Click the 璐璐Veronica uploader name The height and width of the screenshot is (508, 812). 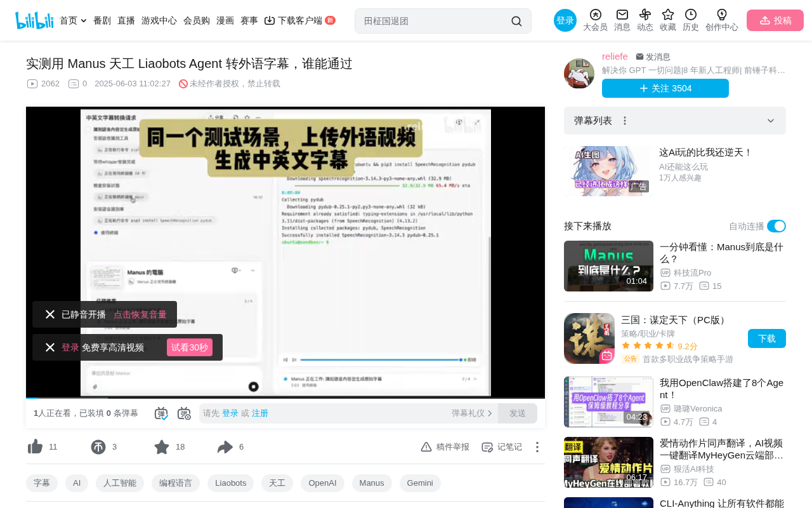tap(698, 409)
